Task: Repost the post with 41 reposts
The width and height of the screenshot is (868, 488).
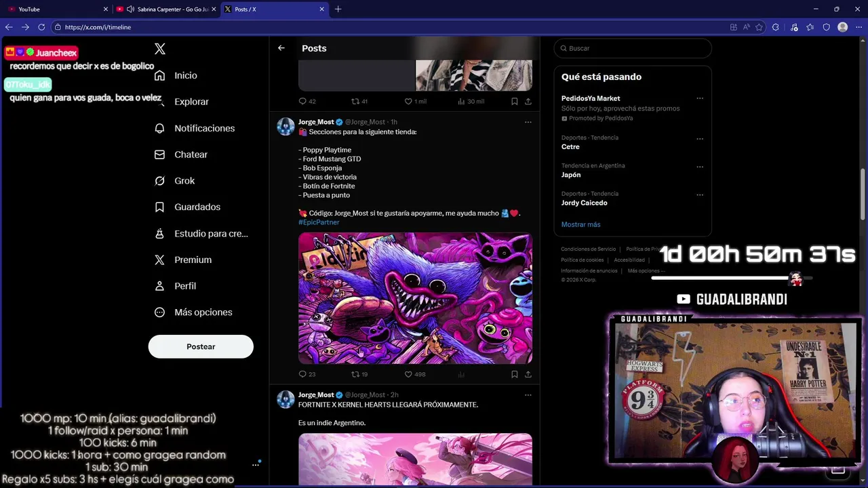Action: 359,101
